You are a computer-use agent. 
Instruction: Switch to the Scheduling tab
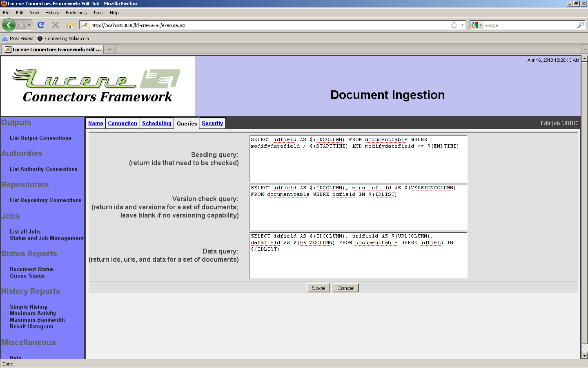(157, 123)
